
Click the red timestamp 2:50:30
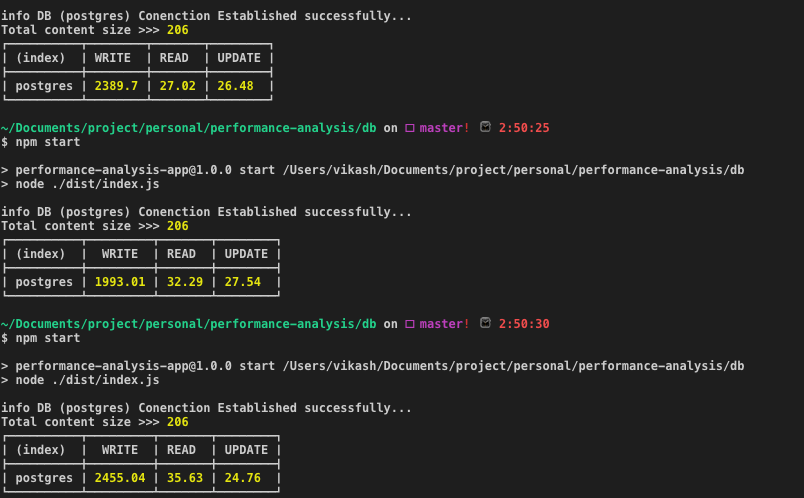coord(524,324)
